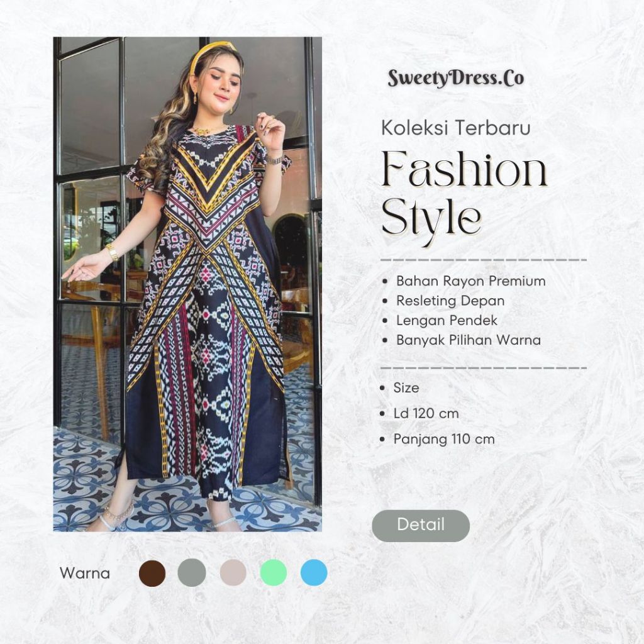Viewport: 644px width, 644px height.
Task: Select the Lengan Pendek feature line
Action: click(x=447, y=320)
